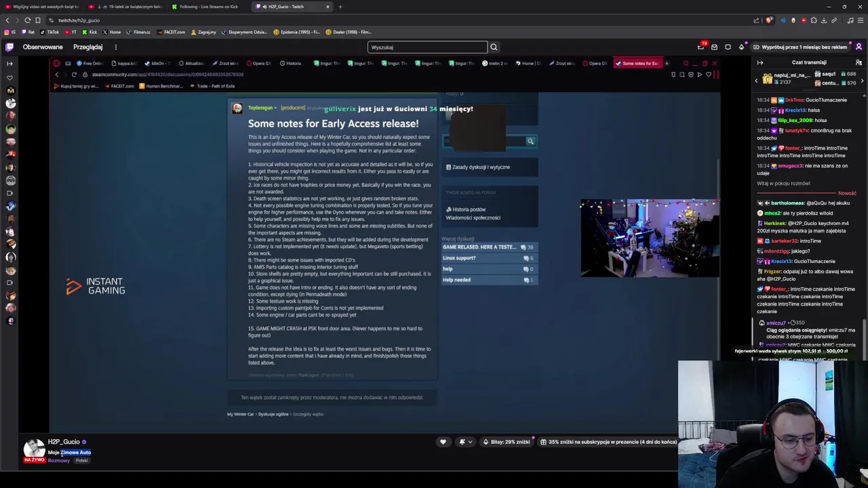The image size is (868, 488).
Task: Show next gift leaderboard entry
Action: pyautogui.click(x=862, y=81)
